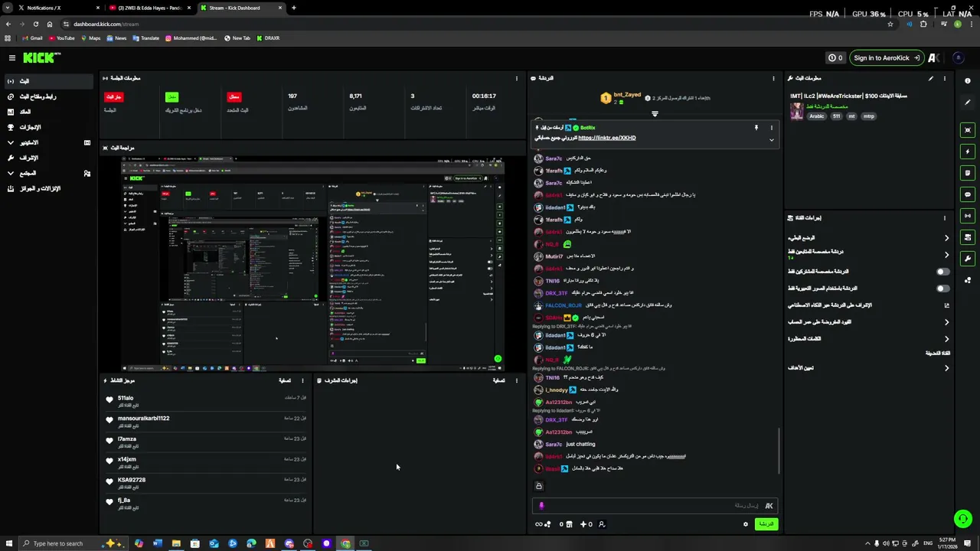
Task: Collapse the pinned message chevron
Action: point(771,140)
